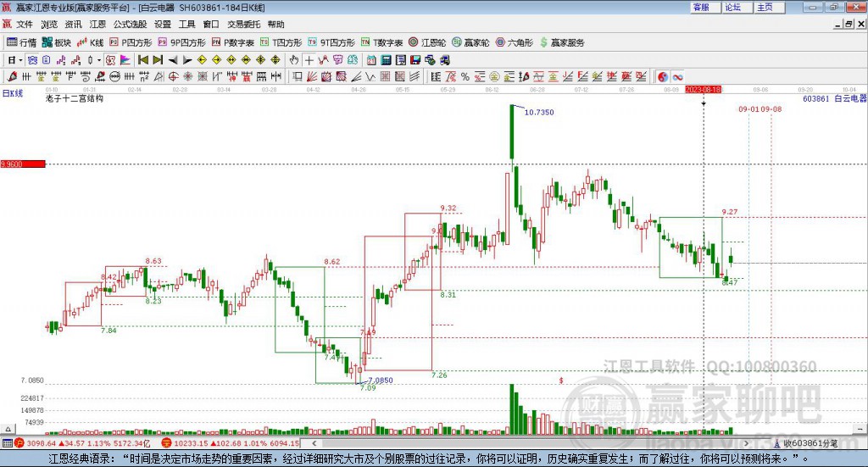Viewport: 868px width, 467px height.
Task: Click the 老子十二宫结构 label
Action: coord(75,98)
